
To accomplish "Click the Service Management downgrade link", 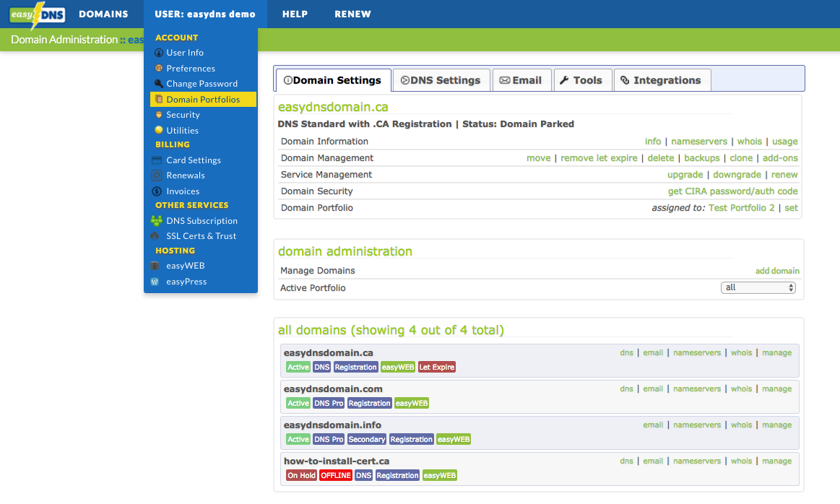I will pos(737,175).
